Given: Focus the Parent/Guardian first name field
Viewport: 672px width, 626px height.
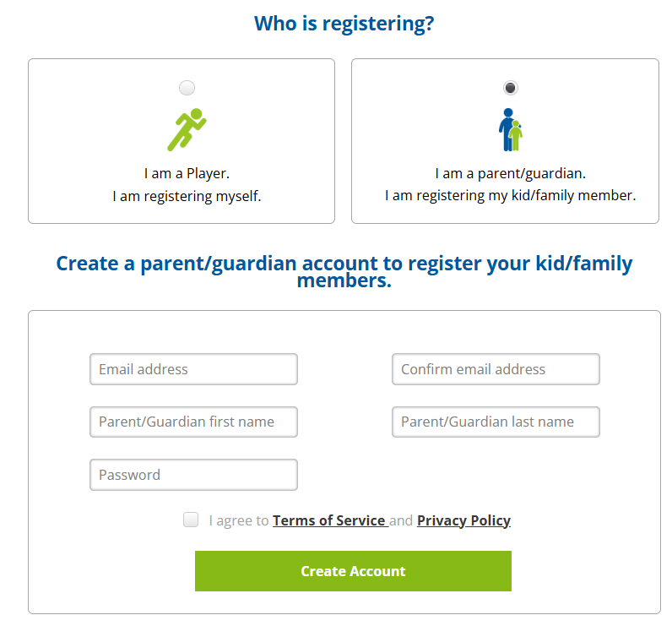Looking at the screenshot, I should pyautogui.click(x=193, y=422).
